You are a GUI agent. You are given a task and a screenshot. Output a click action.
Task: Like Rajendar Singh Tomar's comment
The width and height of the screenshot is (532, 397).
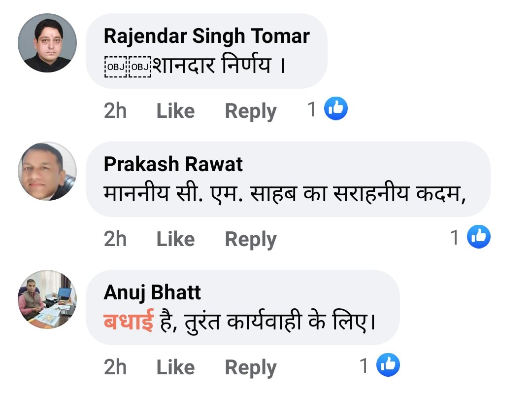pyautogui.click(x=175, y=111)
